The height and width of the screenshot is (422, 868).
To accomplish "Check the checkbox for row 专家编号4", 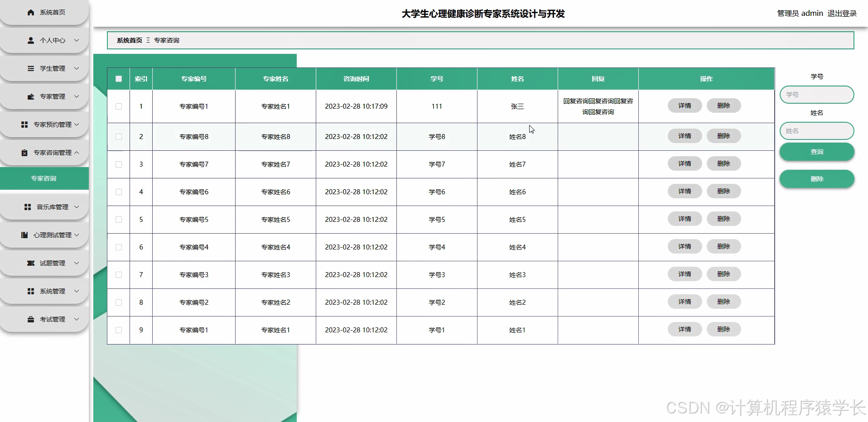I will (119, 247).
